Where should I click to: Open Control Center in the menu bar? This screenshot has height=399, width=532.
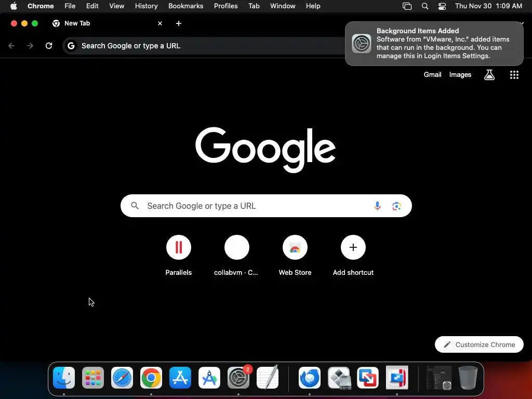[442, 6]
